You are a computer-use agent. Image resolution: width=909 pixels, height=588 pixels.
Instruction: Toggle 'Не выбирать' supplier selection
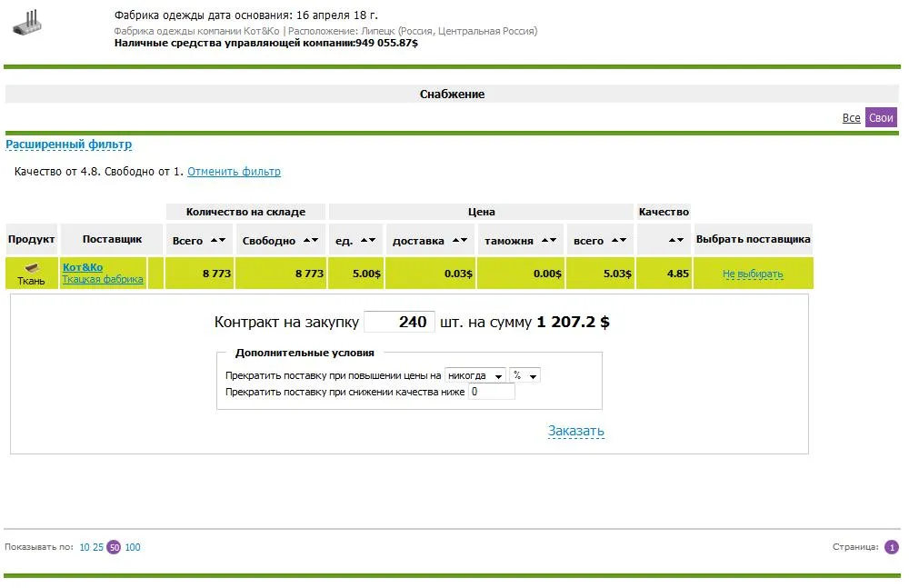pos(753,274)
